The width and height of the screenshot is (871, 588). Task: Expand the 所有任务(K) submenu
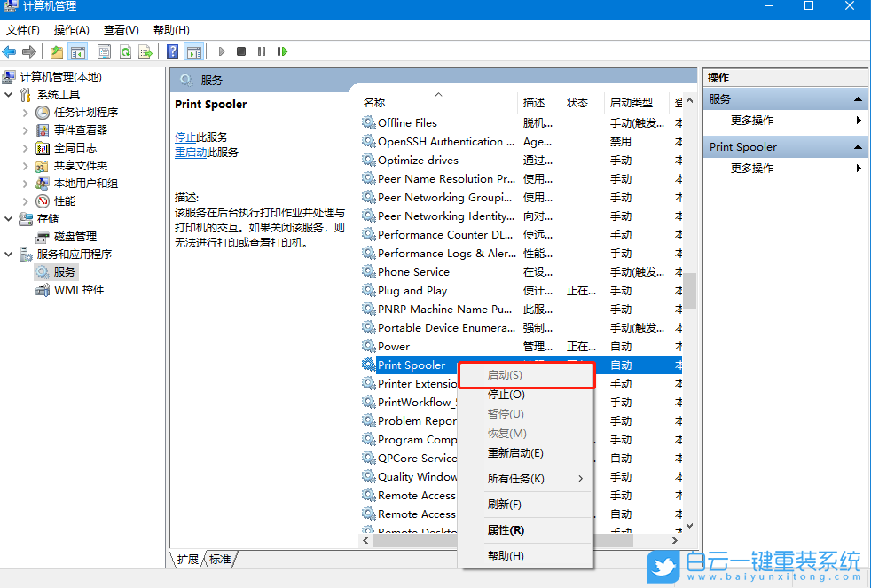tap(524, 479)
